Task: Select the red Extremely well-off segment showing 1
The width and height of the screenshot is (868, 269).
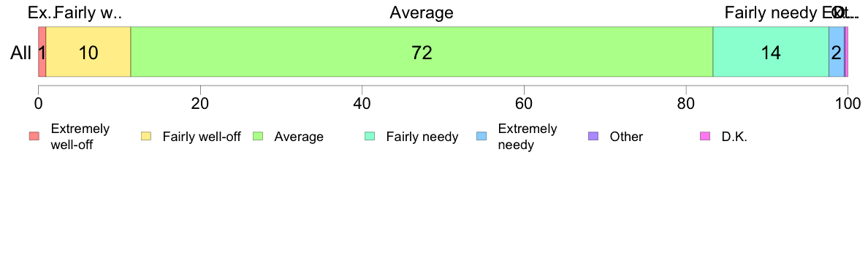Action: point(42,51)
